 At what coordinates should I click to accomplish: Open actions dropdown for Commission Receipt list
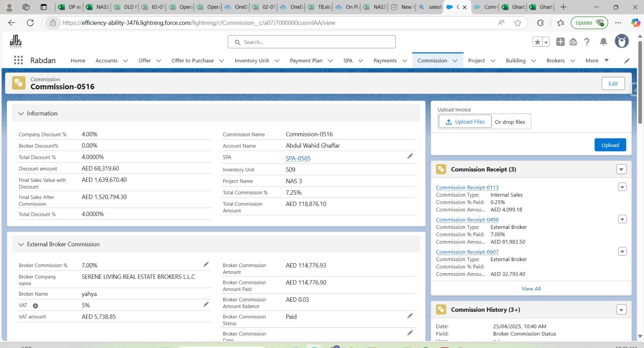pyautogui.click(x=621, y=169)
